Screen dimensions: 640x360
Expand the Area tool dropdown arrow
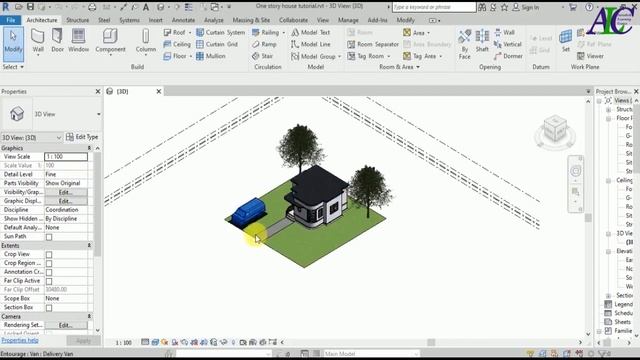[429, 33]
